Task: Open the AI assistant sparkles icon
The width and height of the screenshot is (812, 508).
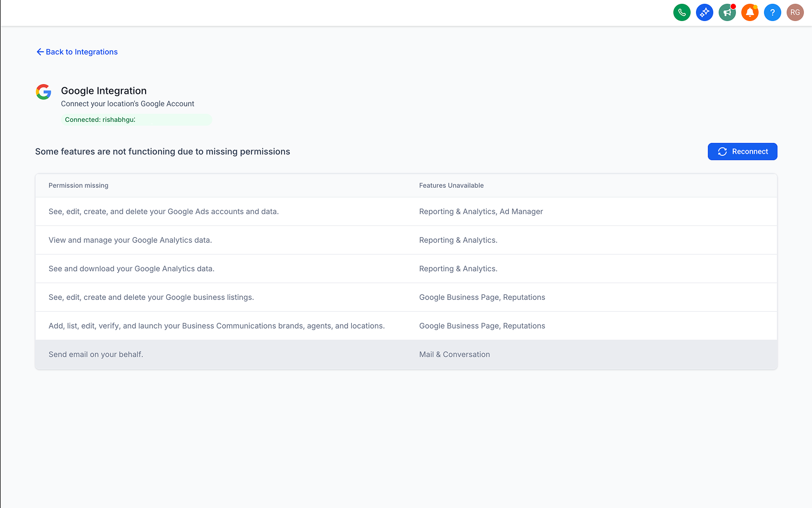Action: [x=704, y=12]
